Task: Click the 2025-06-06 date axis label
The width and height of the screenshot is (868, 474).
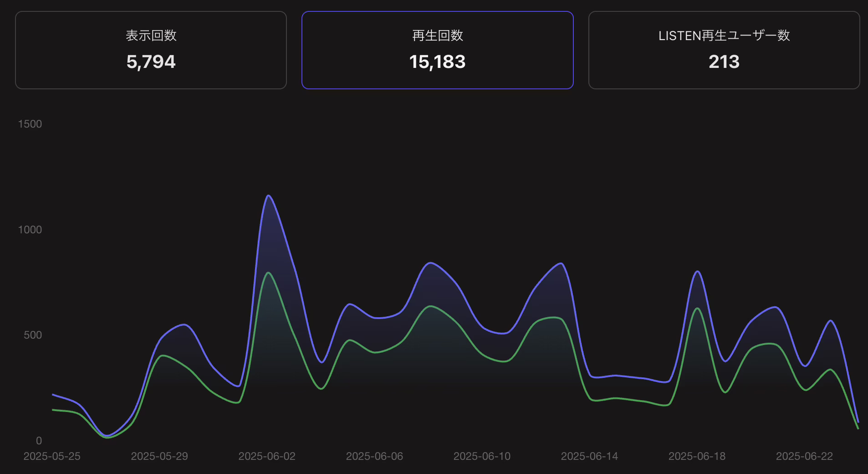Action: (x=374, y=456)
